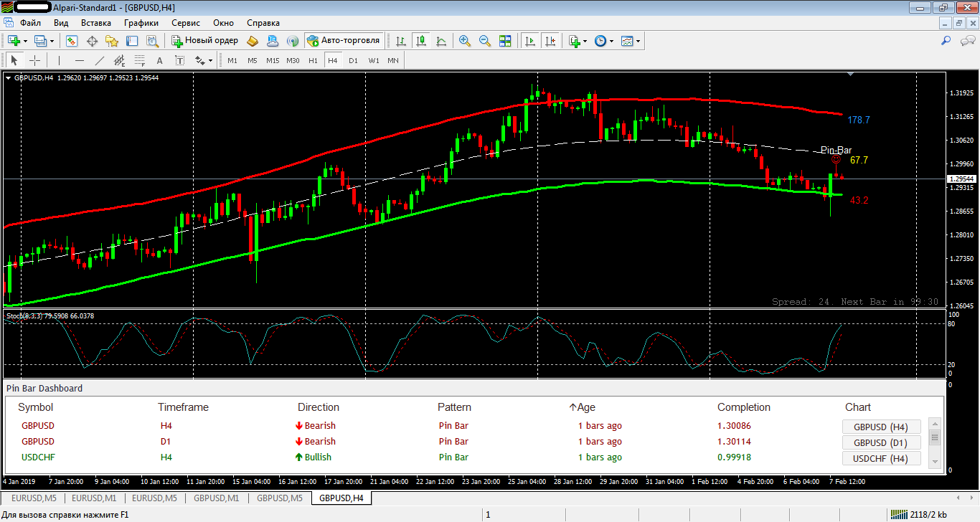This screenshot has width=980, height=522.
Task: Click the Новый ордер button
Action: (x=204, y=41)
